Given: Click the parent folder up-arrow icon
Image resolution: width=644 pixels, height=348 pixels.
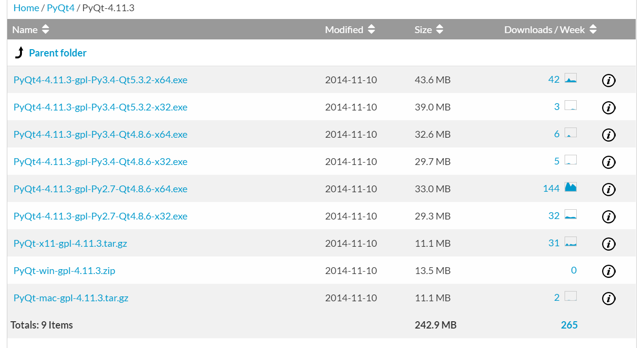Looking at the screenshot, I should coord(19,53).
